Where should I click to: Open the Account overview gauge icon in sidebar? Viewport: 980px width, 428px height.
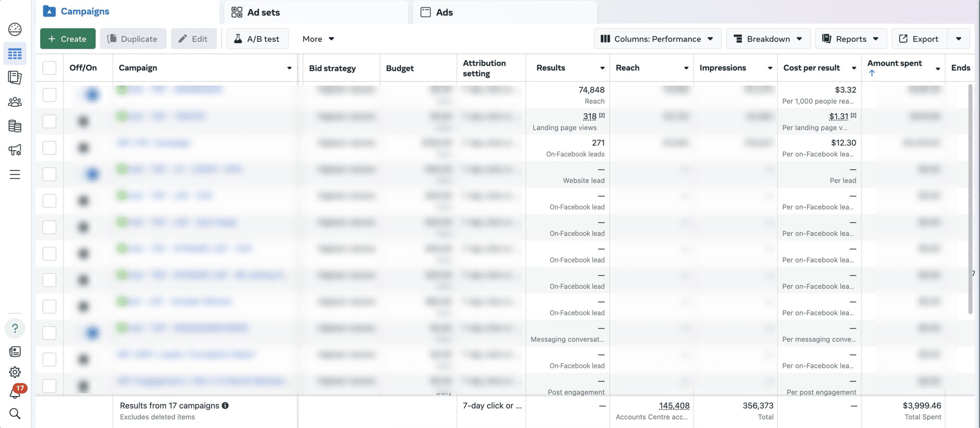(x=15, y=29)
